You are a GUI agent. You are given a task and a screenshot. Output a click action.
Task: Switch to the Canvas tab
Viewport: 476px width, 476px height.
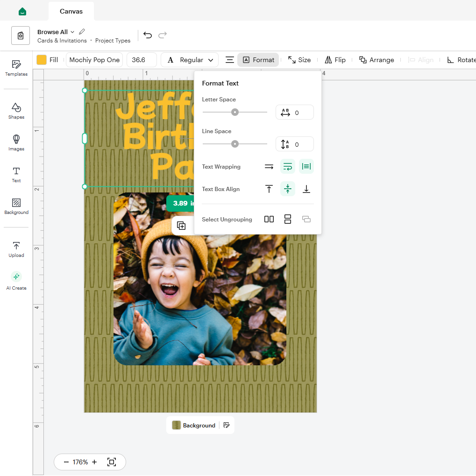coord(71,11)
